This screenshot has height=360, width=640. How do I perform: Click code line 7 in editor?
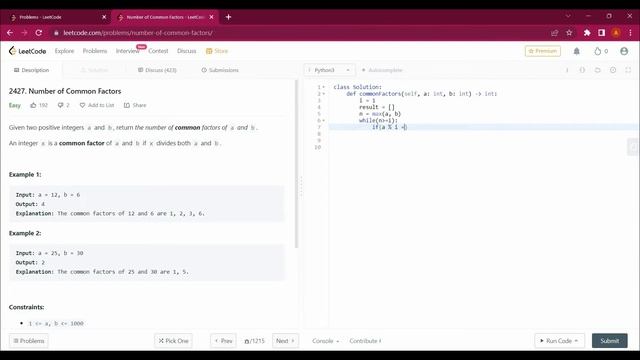(x=484, y=127)
